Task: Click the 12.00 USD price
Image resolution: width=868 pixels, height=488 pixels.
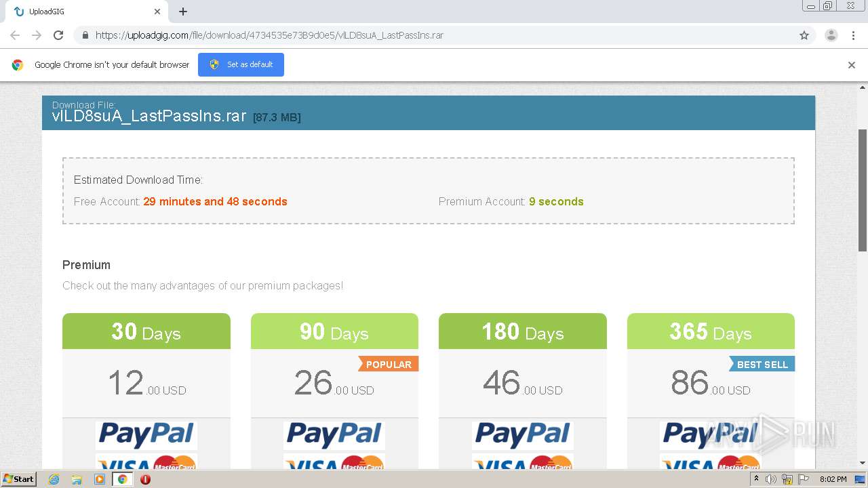Action: 146,384
